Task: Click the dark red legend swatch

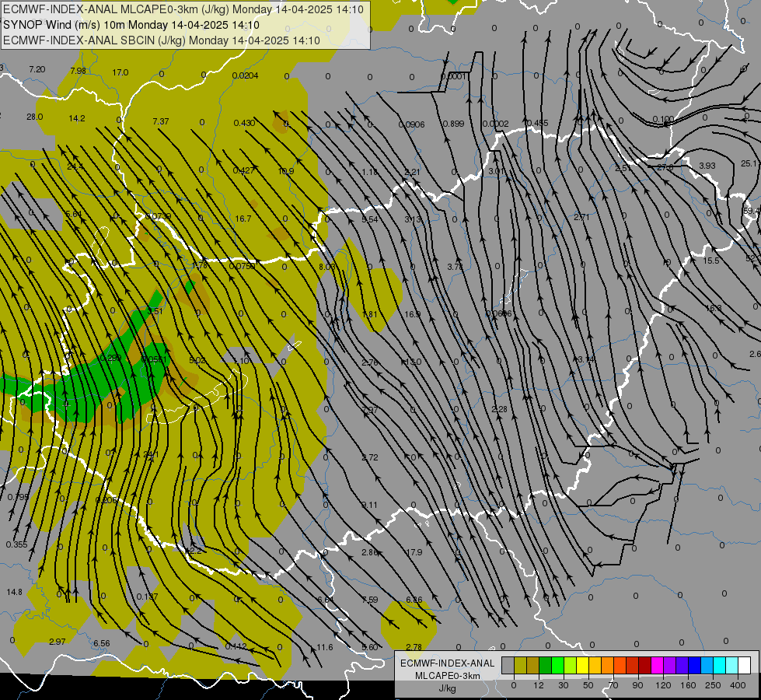Action: [645, 665]
